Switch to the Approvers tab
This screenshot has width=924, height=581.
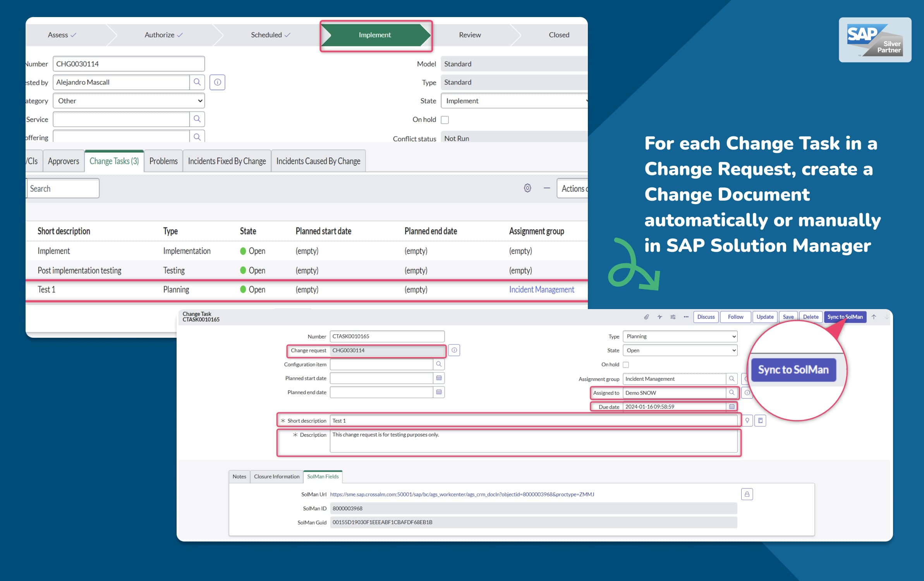click(x=64, y=161)
